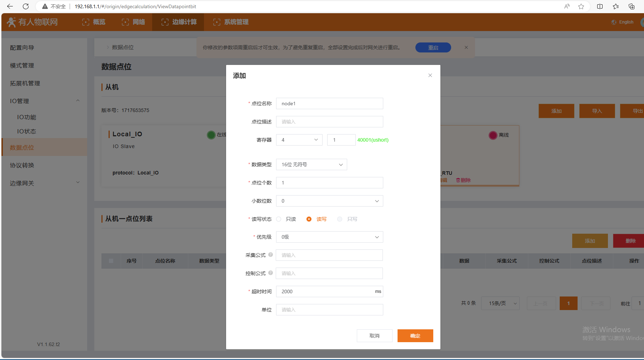Click the 点位名称 input field
This screenshot has width=644, height=360.
pyautogui.click(x=329, y=103)
